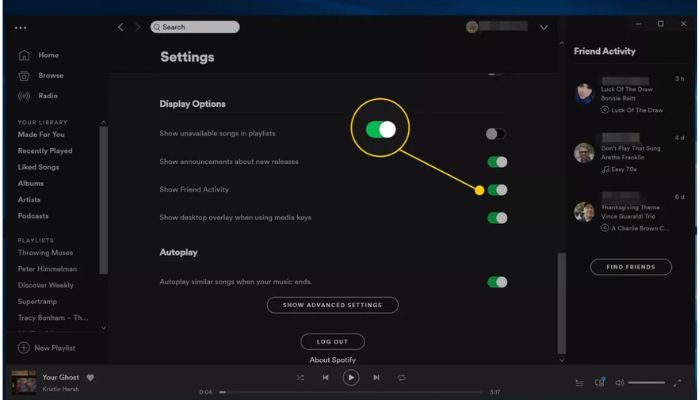Open the three-dot app menu
This screenshot has width=700, height=400.
pyautogui.click(x=21, y=28)
